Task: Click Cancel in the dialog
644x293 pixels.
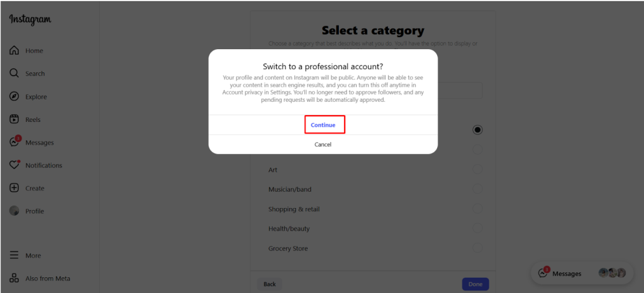Action: pyautogui.click(x=323, y=145)
